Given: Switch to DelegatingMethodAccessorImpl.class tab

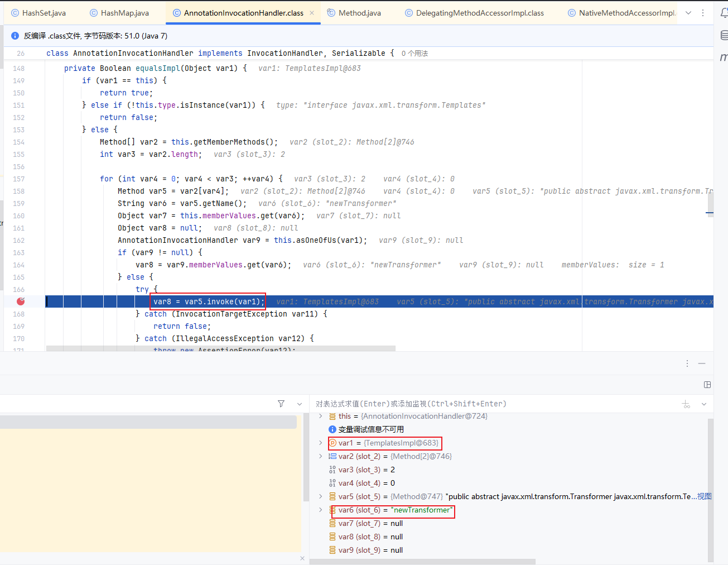Looking at the screenshot, I should pyautogui.click(x=474, y=13).
